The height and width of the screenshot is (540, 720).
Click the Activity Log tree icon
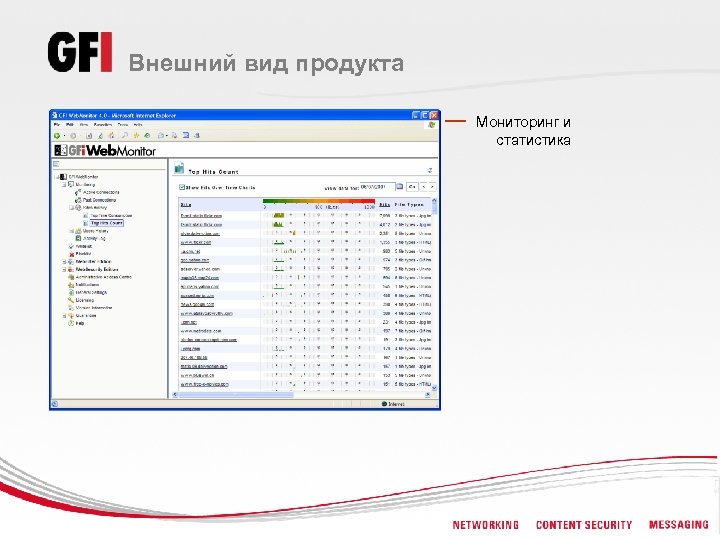(x=78, y=238)
